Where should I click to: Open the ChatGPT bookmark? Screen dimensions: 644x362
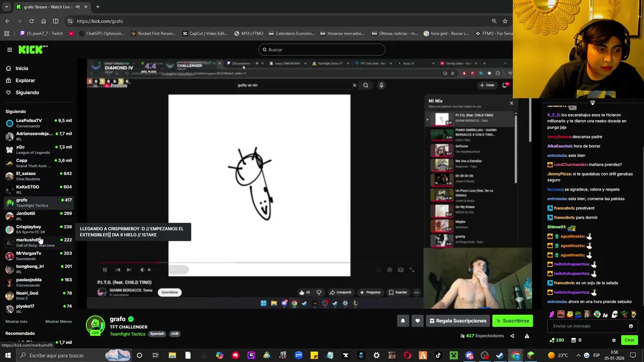coord(101,34)
